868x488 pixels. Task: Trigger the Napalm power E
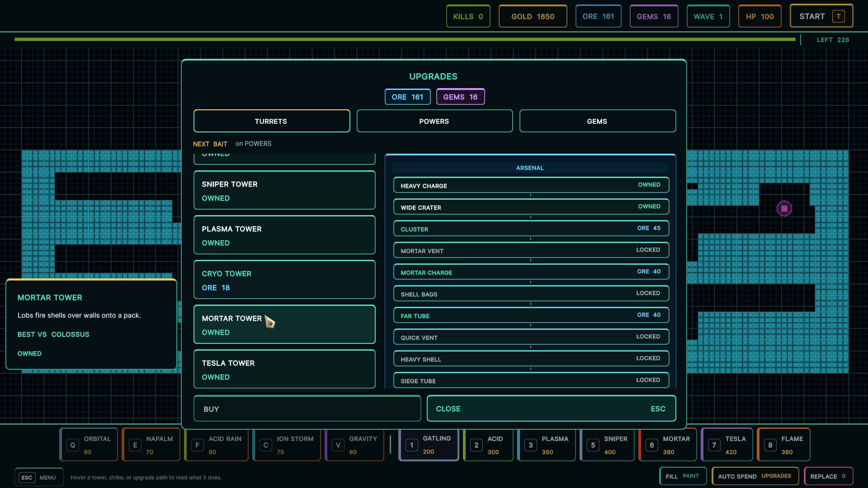tap(151, 445)
